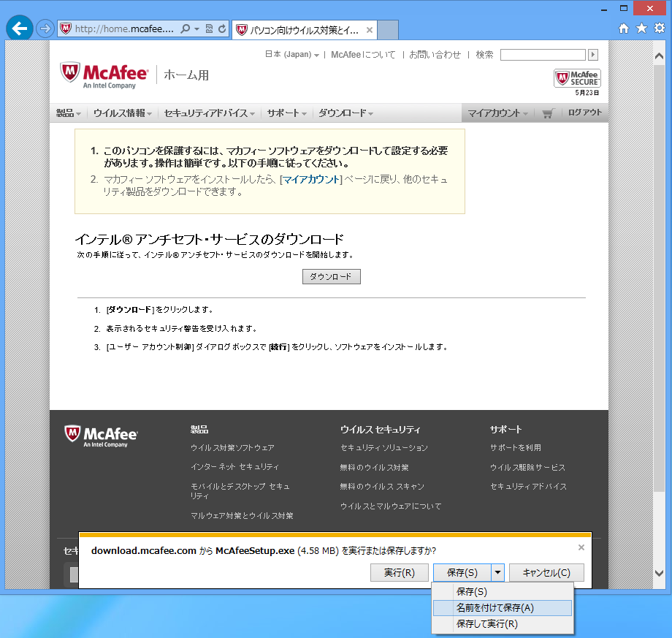Click the page scrollbar down arrow
672x638 pixels.
[659, 573]
